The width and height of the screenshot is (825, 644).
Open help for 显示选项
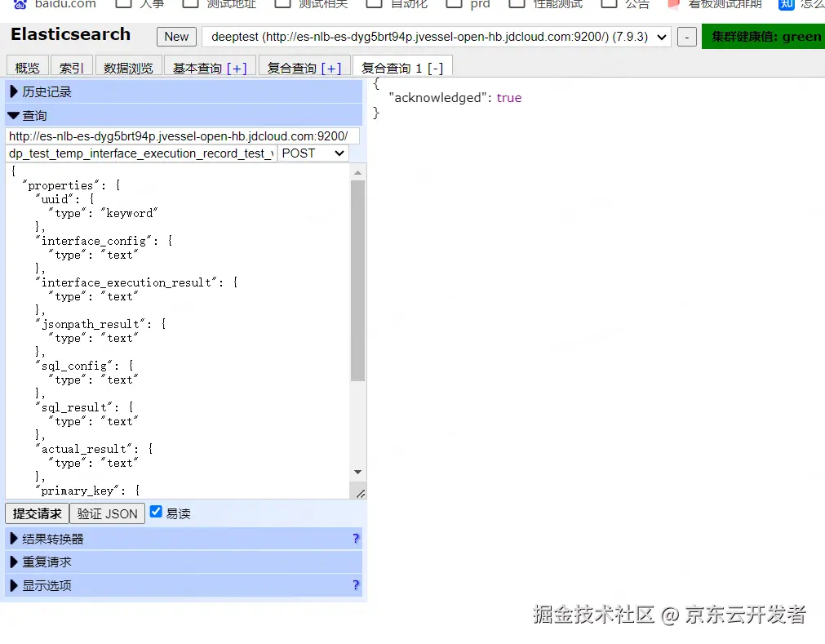point(356,585)
